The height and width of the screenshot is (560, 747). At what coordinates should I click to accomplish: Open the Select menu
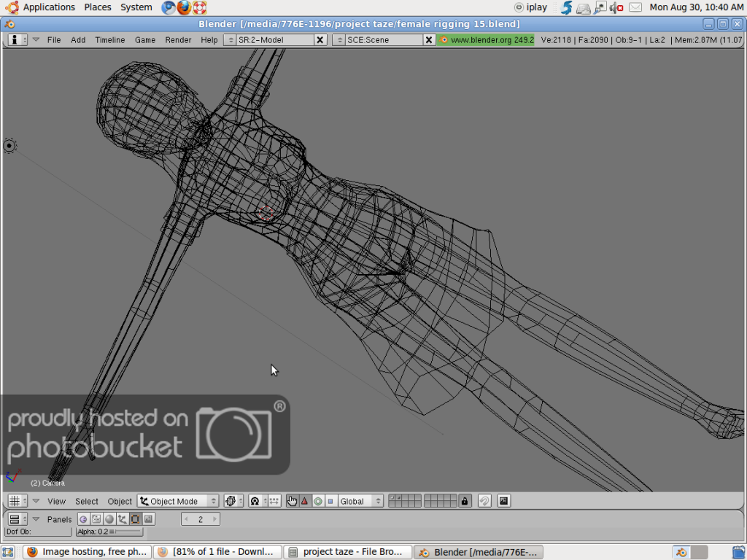tap(86, 501)
